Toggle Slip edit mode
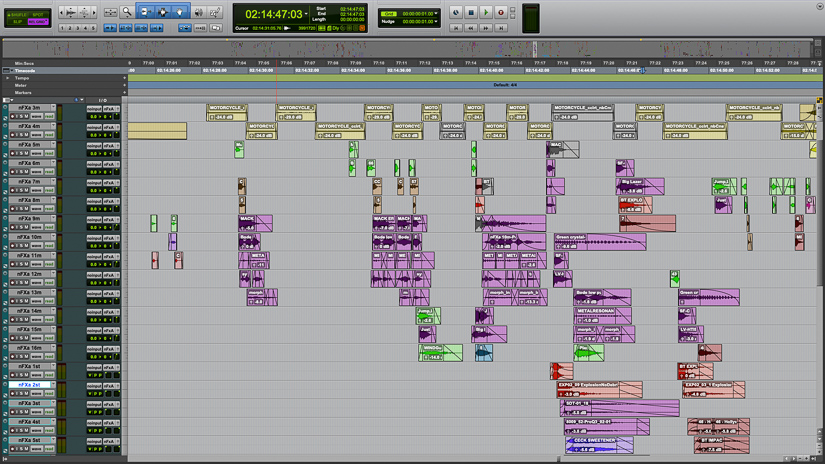Viewport: 825px width, 464px height. click(16, 21)
